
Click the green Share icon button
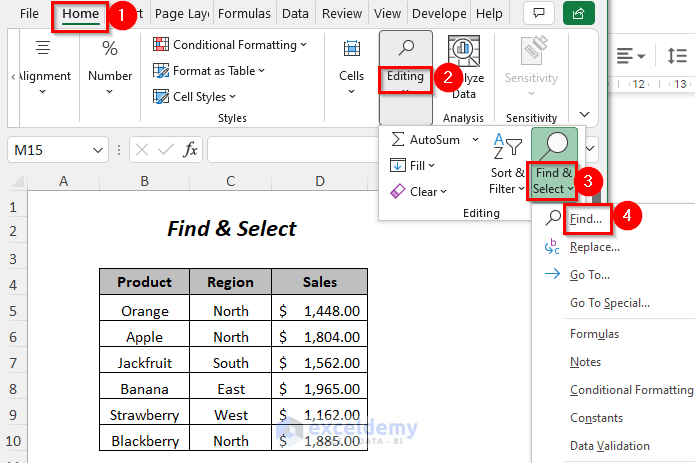tap(578, 13)
